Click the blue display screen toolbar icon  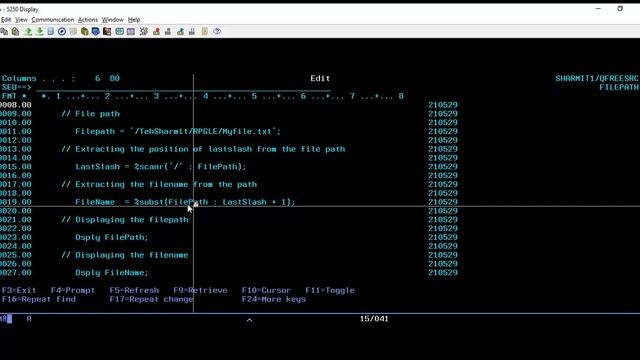coord(50,31)
